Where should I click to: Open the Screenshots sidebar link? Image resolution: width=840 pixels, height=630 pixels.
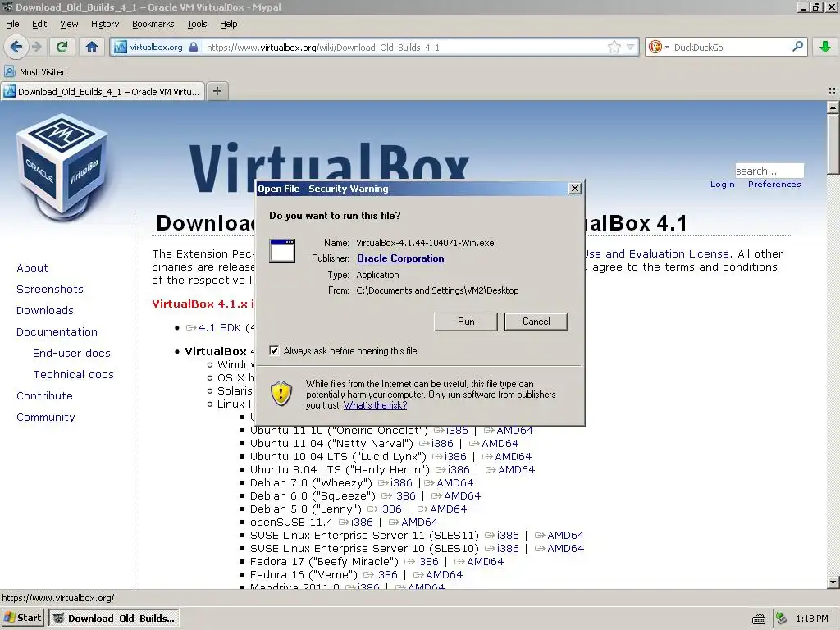[x=50, y=290]
